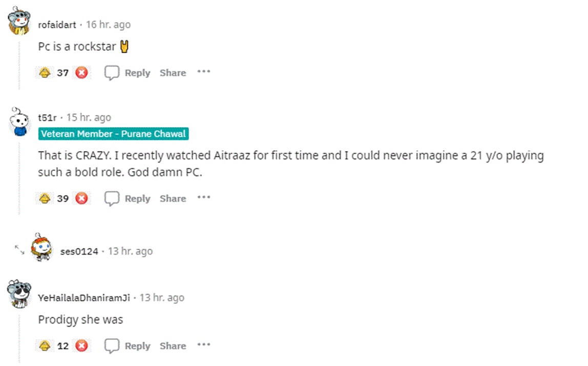588x366 pixels.
Task: Open more options for YeHailalaDhaniramJi's comment
Action: point(204,344)
